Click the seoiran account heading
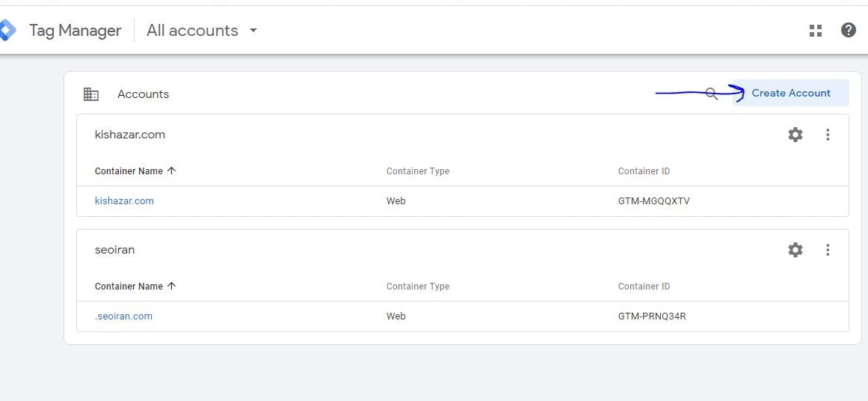This screenshot has height=401, width=868. (114, 250)
